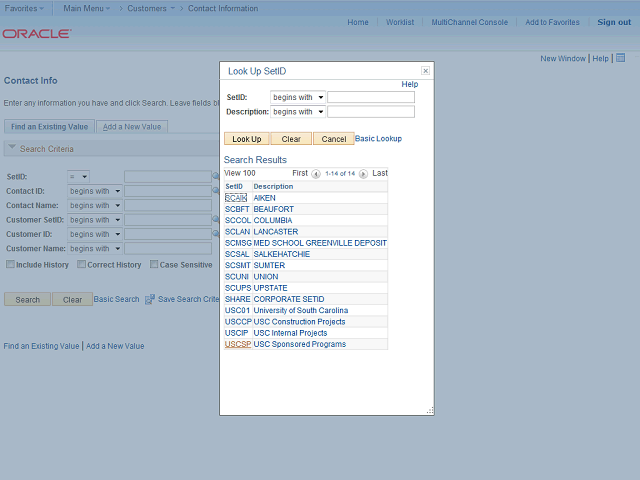Select the SCMSG SetID result
The height and width of the screenshot is (480, 640).
coord(238,243)
